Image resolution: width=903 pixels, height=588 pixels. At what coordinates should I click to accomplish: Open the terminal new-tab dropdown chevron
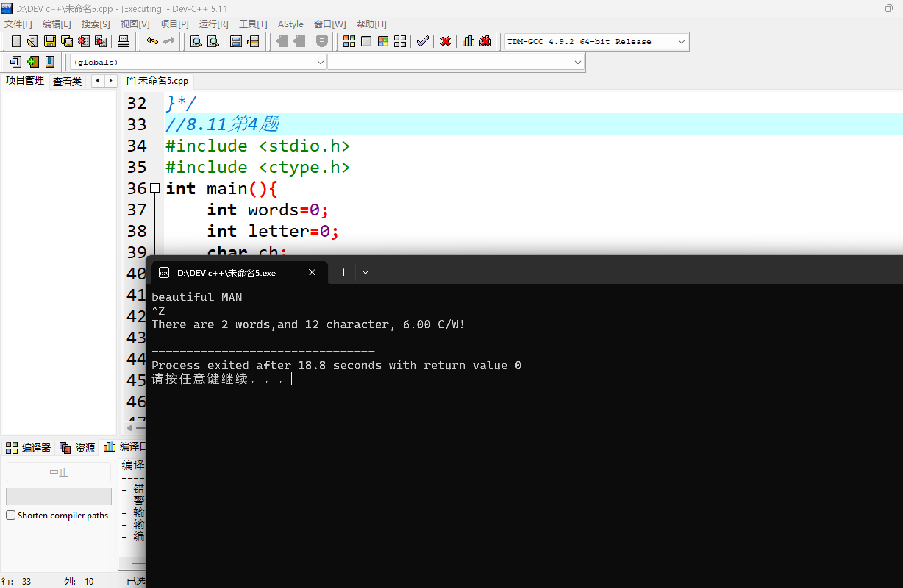pyautogui.click(x=365, y=272)
